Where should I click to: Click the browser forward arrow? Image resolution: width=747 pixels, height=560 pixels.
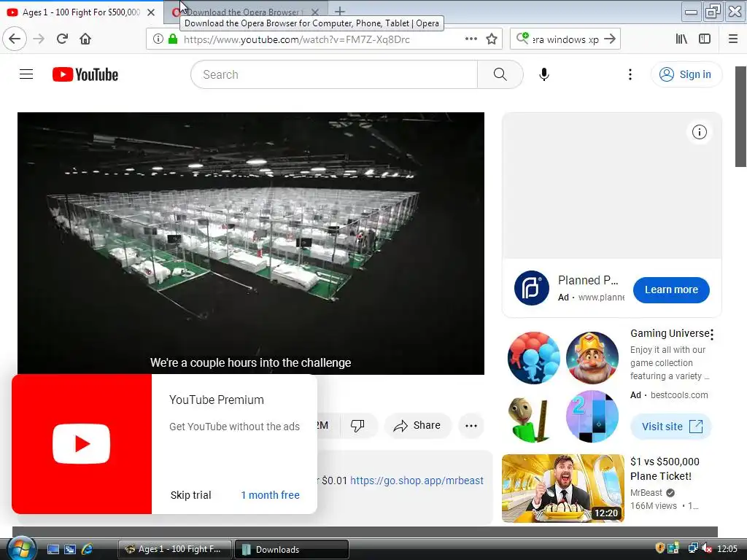pyautogui.click(x=39, y=39)
